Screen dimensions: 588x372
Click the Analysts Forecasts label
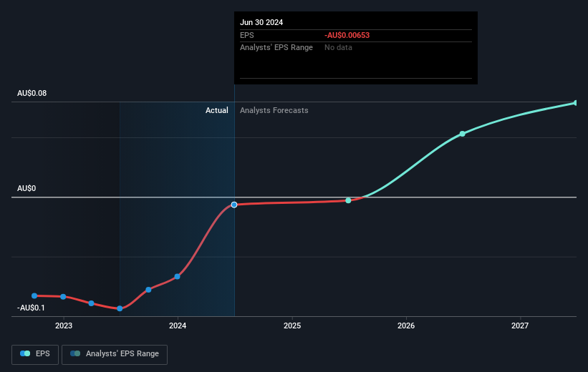(x=274, y=110)
